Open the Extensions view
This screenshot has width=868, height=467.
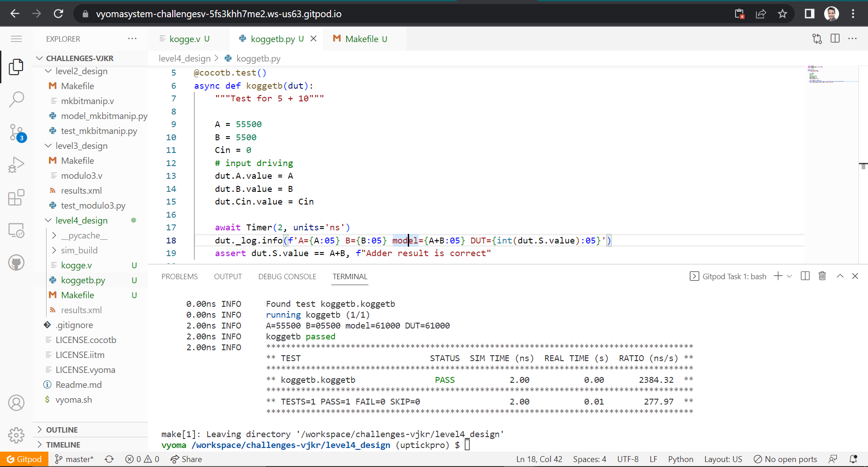[16, 198]
